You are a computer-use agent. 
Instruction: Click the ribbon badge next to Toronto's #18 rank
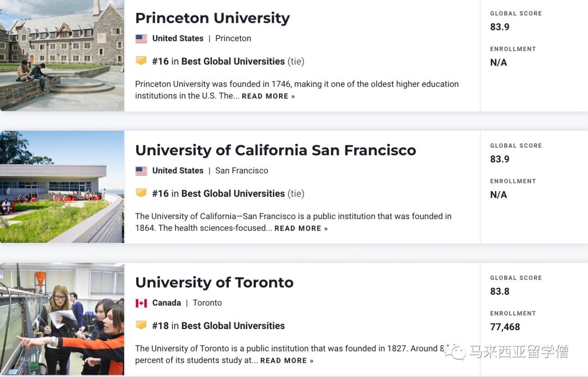[x=142, y=326]
